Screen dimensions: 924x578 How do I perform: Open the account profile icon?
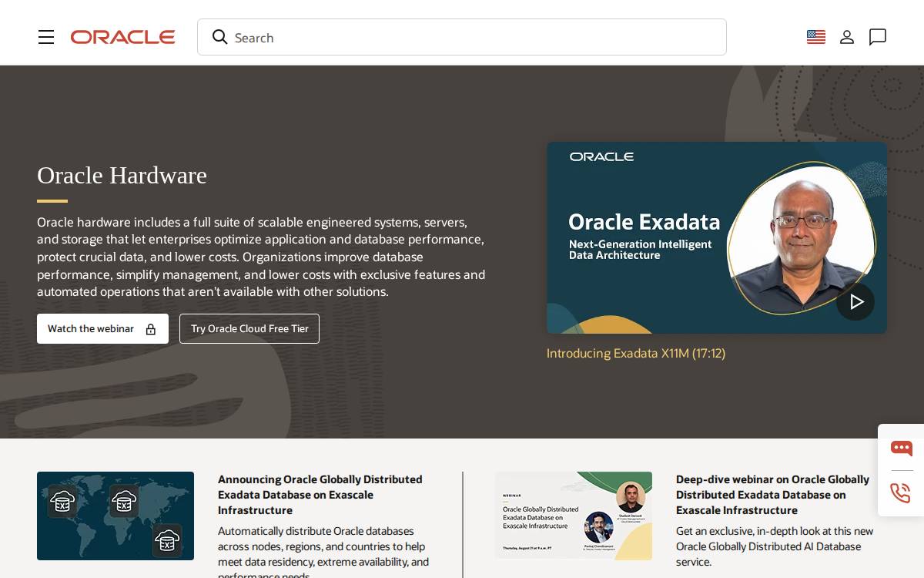(847, 37)
